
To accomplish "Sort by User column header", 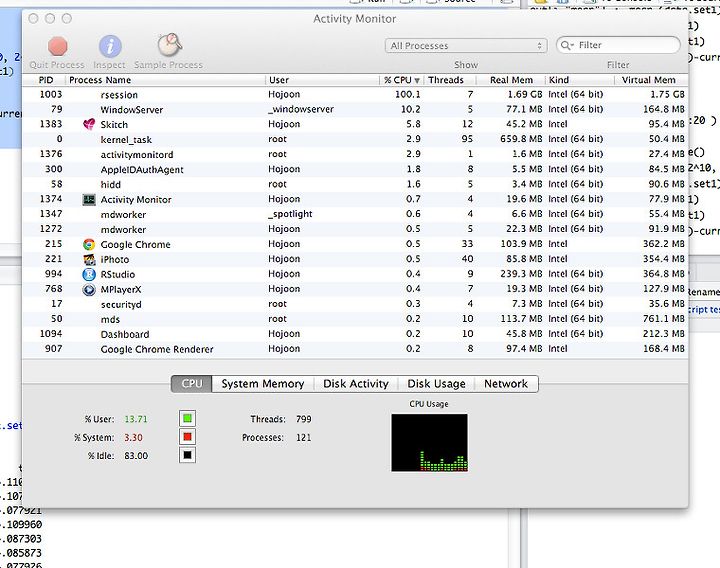I will coord(322,80).
